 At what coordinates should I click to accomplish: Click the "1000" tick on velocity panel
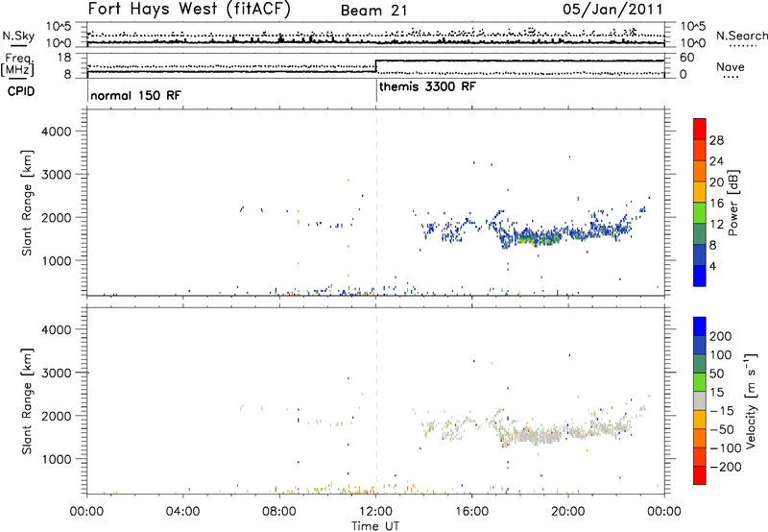click(56, 459)
